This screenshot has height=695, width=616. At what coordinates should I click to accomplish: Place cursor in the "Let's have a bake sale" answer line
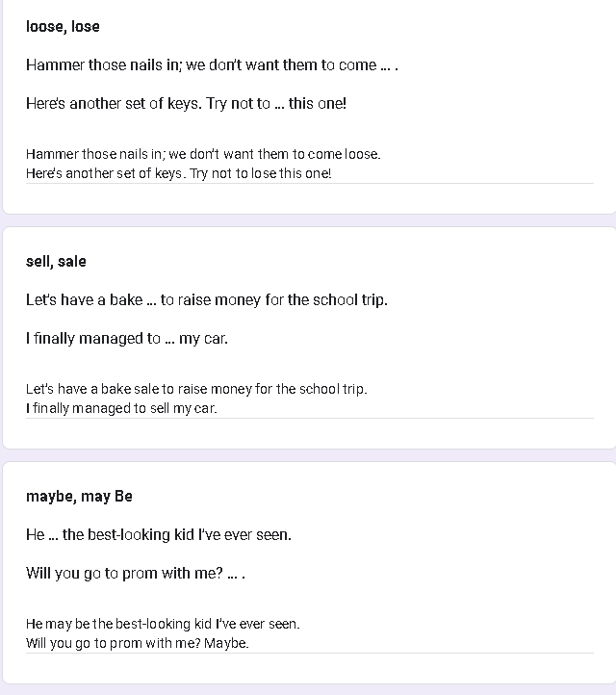(x=196, y=389)
